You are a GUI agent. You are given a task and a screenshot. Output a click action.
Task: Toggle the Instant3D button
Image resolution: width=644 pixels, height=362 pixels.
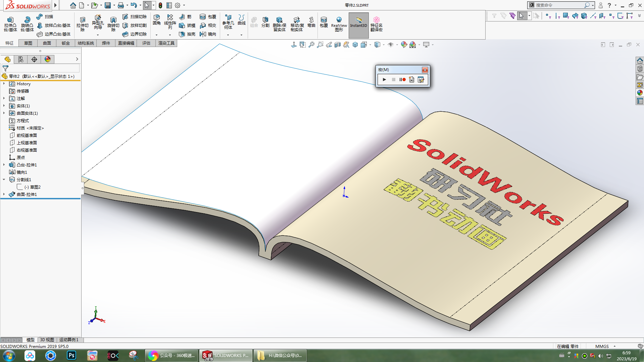pyautogui.click(x=358, y=25)
